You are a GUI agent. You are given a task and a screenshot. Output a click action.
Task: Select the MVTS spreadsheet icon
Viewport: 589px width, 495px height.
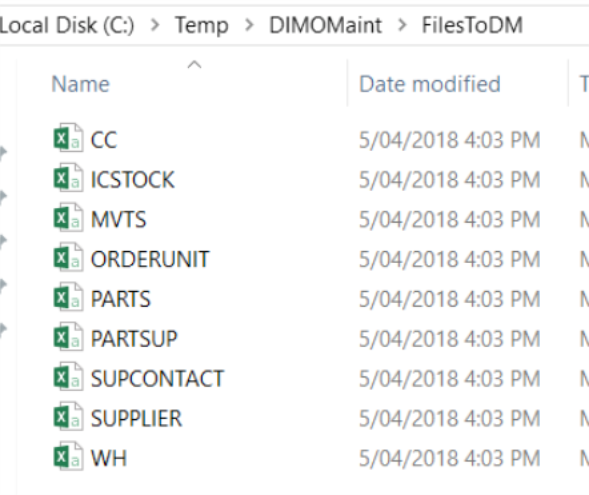click(x=68, y=218)
